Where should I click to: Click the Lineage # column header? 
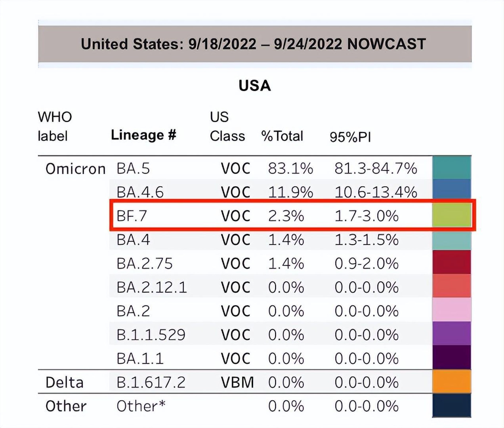click(x=143, y=135)
